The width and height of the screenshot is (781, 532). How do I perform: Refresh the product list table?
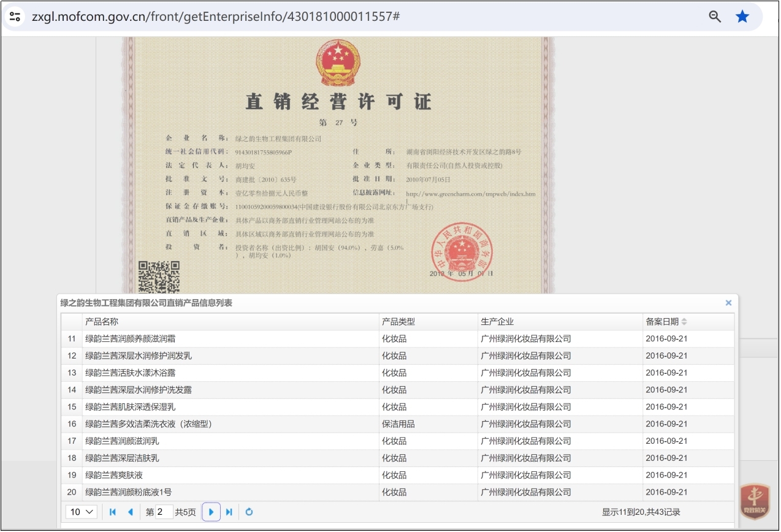point(249,512)
